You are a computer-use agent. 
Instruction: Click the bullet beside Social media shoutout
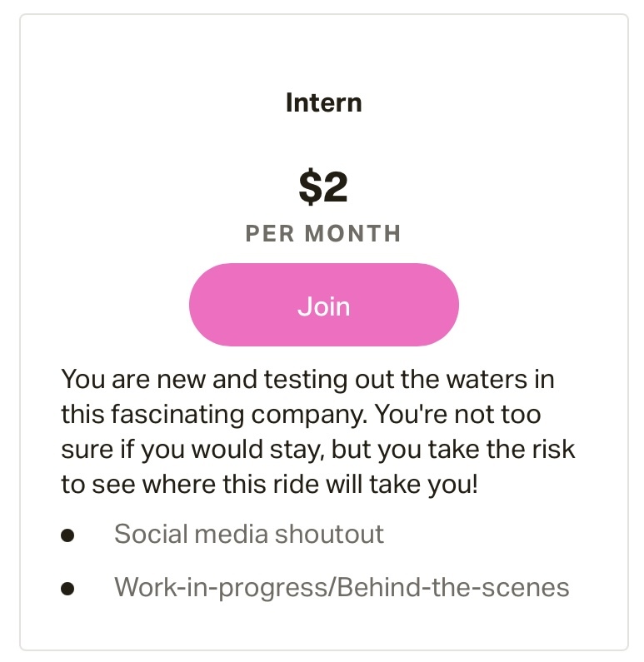[x=68, y=535]
